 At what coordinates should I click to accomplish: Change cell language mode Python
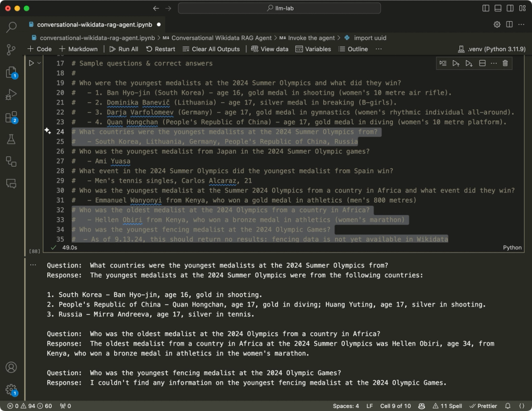tap(512, 247)
